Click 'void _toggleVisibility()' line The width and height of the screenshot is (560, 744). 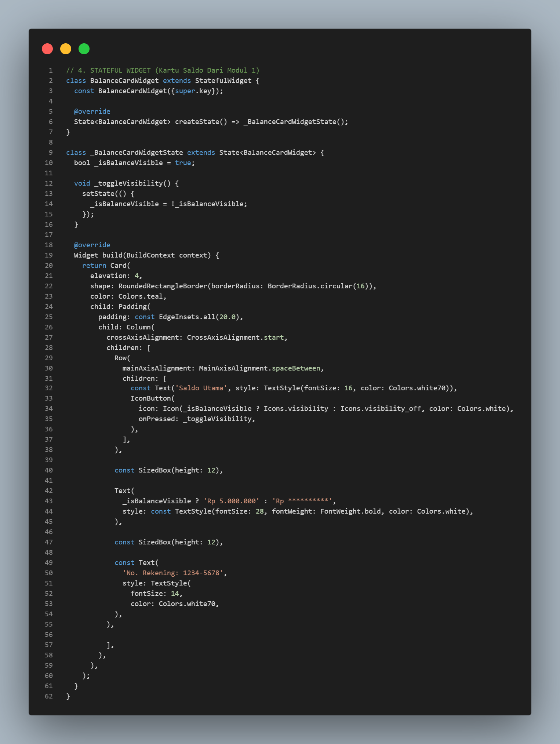(x=127, y=183)
